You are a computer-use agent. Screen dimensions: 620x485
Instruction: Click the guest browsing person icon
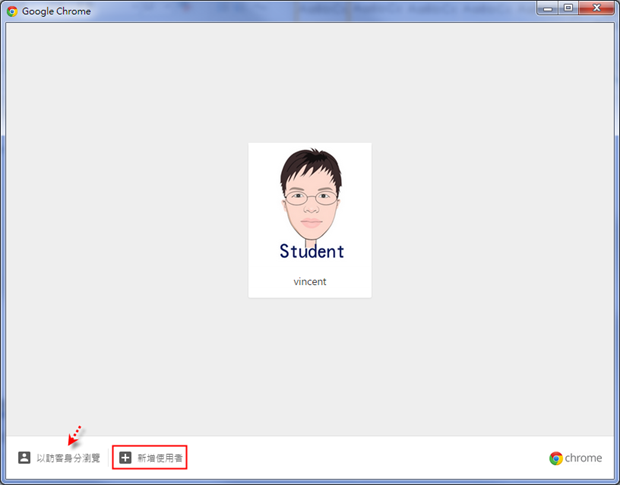pyautogui.click(x=24, y=458)
